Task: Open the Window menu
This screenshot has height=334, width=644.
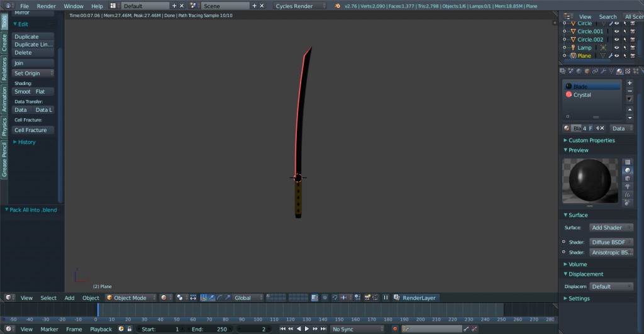Action: (x=74, y=6)
